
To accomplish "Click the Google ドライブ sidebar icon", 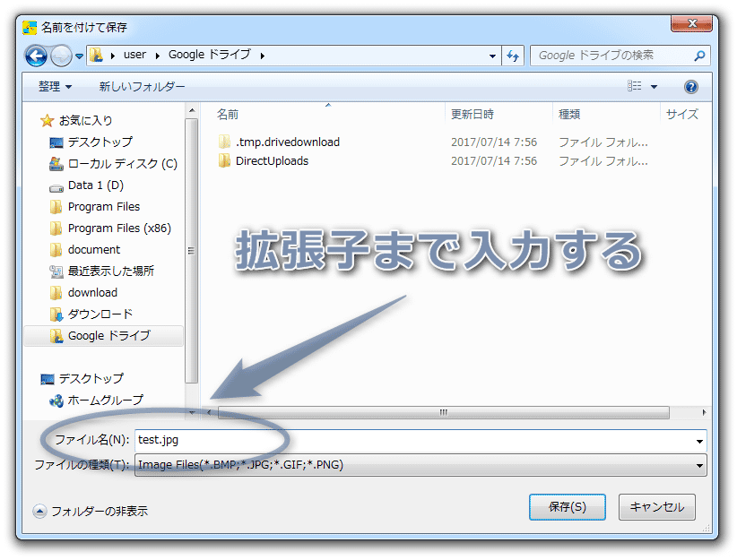I will pos(56,336).
